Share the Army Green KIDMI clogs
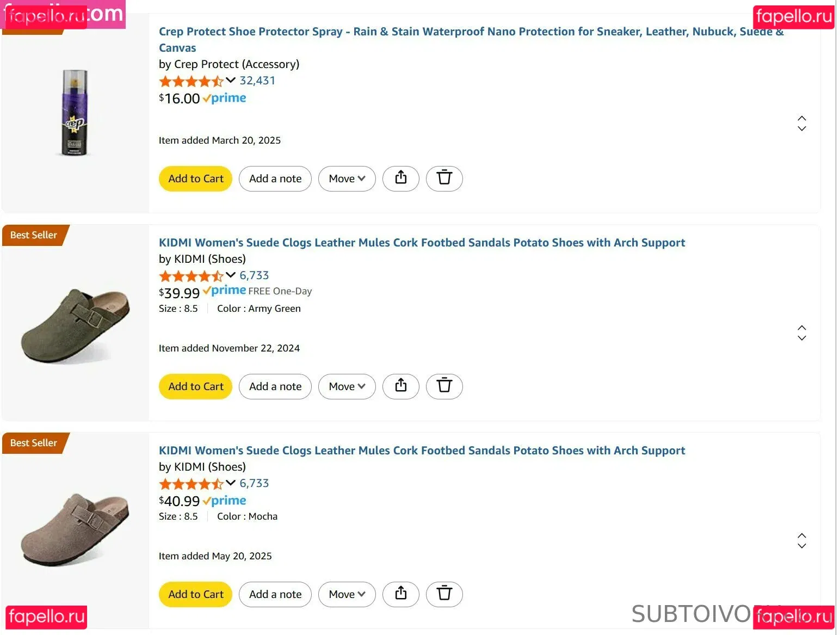 400,386
